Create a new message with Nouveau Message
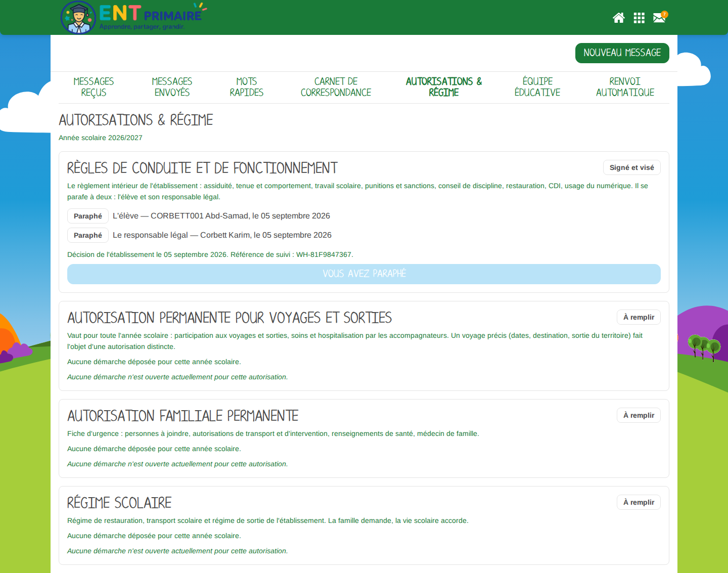Viewport: 728px width, 573px height. 622,53
